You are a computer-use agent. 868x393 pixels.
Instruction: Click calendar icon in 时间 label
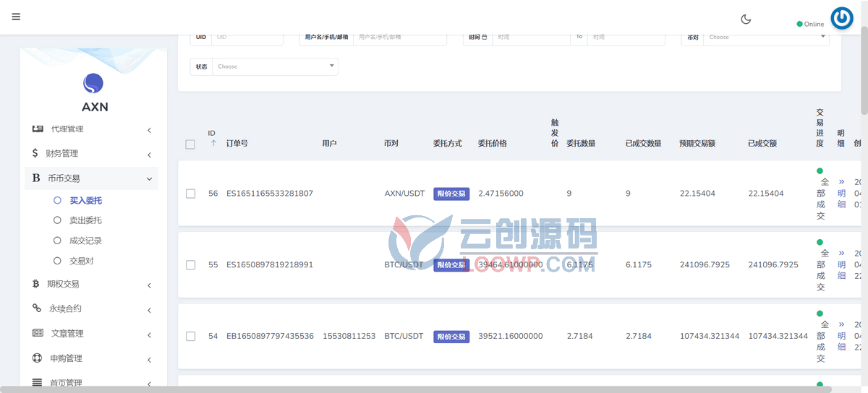(x=484, y=37)
